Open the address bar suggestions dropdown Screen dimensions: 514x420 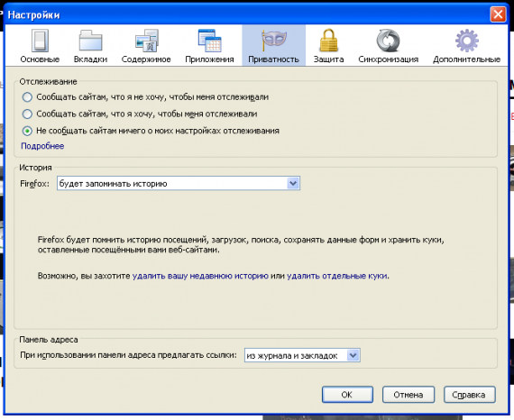pyautogui.click(x=302, y=355)
